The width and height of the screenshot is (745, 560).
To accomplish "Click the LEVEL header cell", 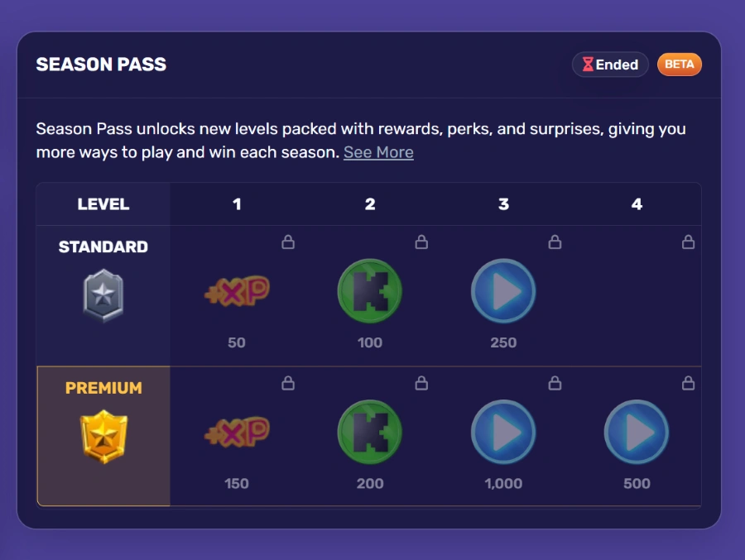I will pos(103,204).
